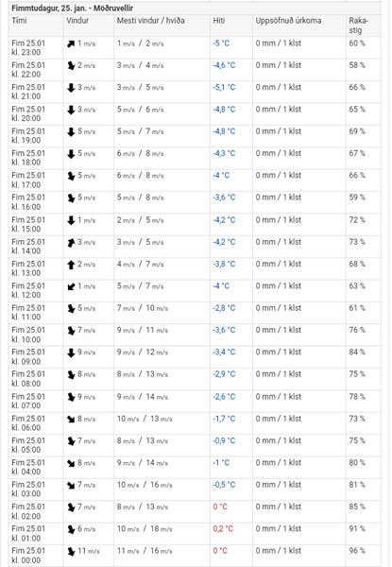Viewport: 392px width, 567px height.
Task: Click the 0,2 °C temperature at 01:00
Action: 223,529
